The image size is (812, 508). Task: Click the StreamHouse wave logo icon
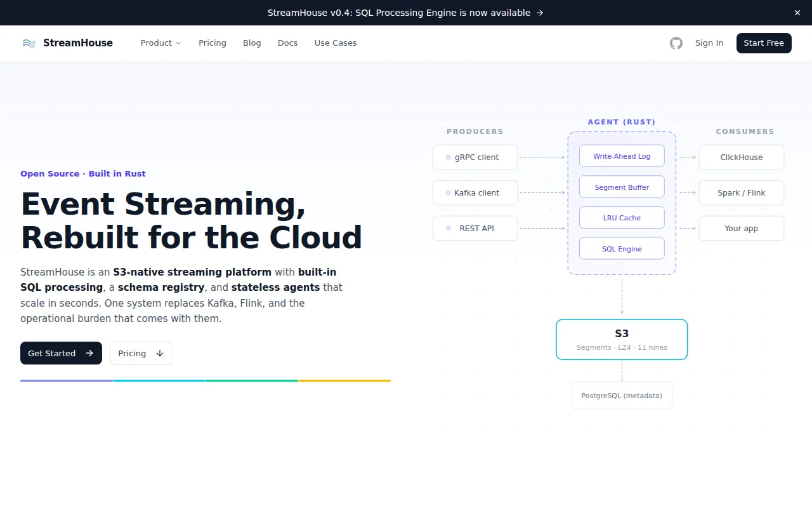pyautogui.click(x=29, y=43)
